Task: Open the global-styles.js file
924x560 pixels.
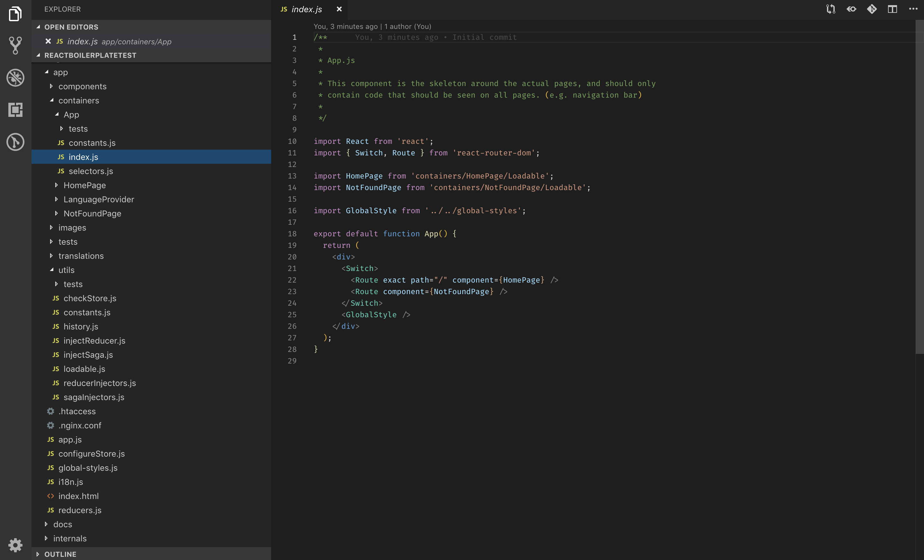Action: [x=88, y=468]
